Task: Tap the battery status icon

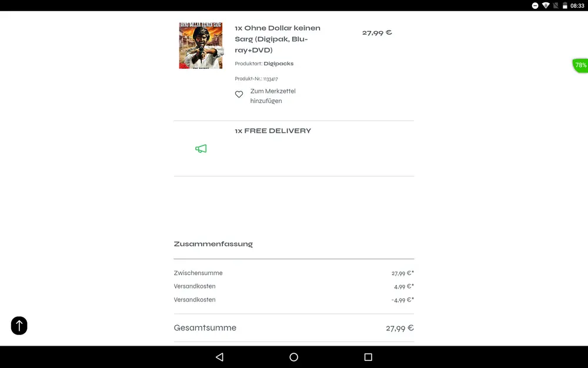Action: pyautogui.click(x=564, y=6)
